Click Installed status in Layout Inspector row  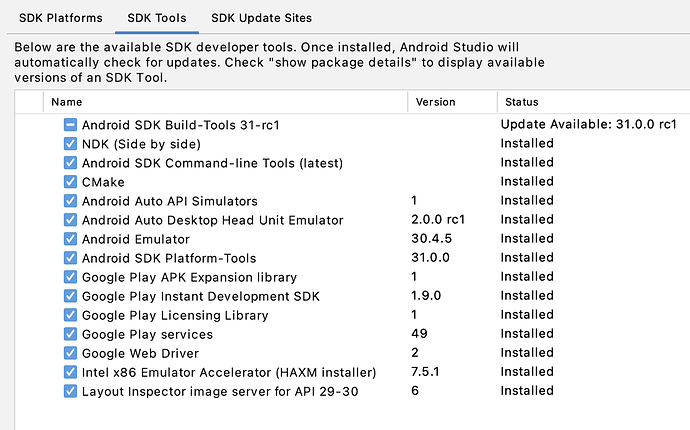[x=527, y=390]
